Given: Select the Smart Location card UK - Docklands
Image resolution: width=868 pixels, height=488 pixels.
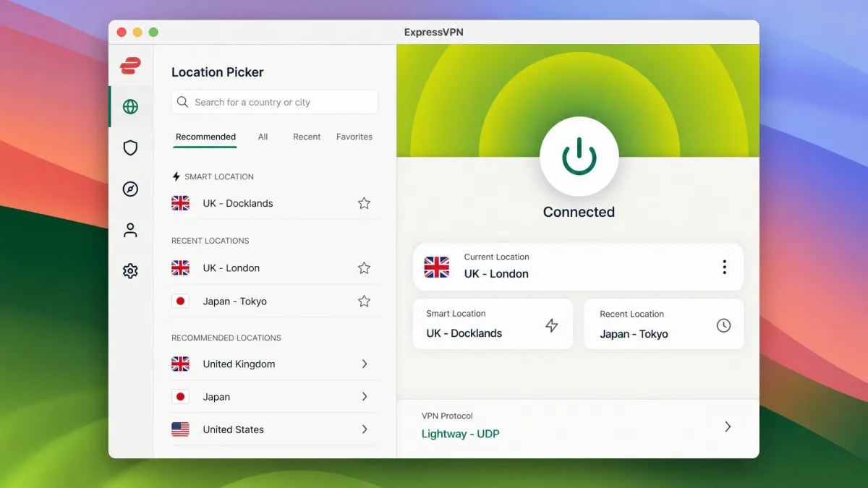Looking at the screenshot, I should tap(493, 325).
